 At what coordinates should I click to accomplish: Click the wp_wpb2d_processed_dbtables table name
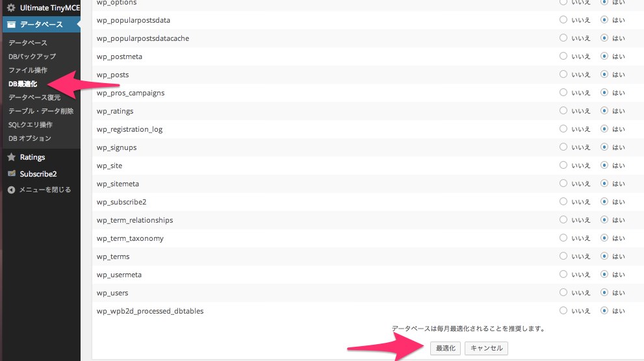tap(150, 311)
